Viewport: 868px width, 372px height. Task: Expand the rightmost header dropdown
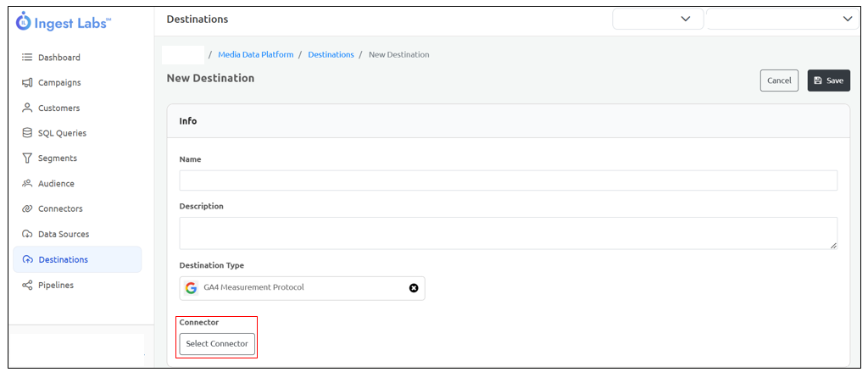pyautogui.click(x=782, y=19)
